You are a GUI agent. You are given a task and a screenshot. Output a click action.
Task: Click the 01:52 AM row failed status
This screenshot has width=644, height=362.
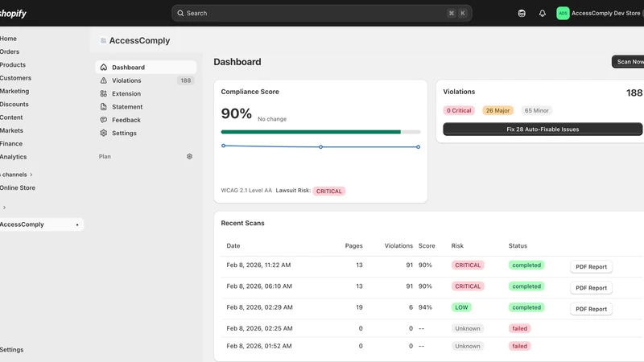(x=519, y=346)
